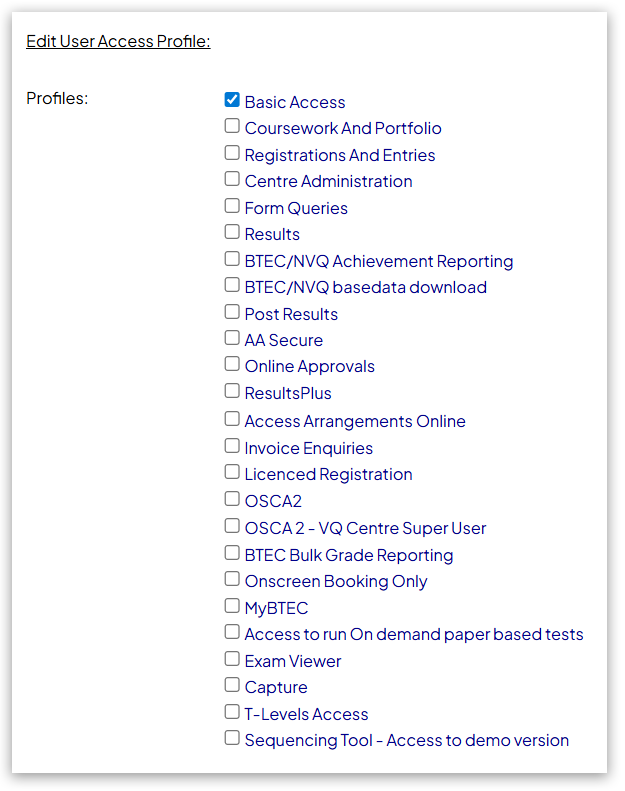Enable the Results profile checkbox
Viewport: 625px width, 791px height.
pos(232,232)
